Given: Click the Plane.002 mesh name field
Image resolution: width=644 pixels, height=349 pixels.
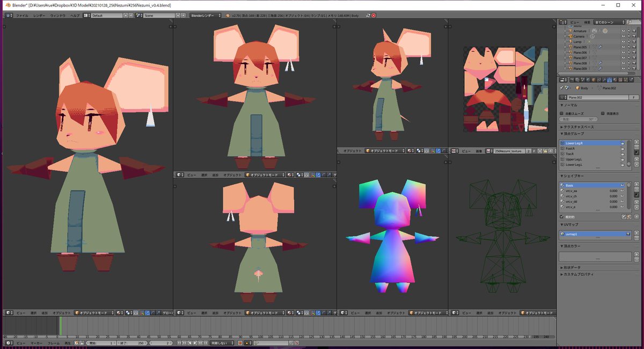Looking at the screenshot, I should (598, 97).
